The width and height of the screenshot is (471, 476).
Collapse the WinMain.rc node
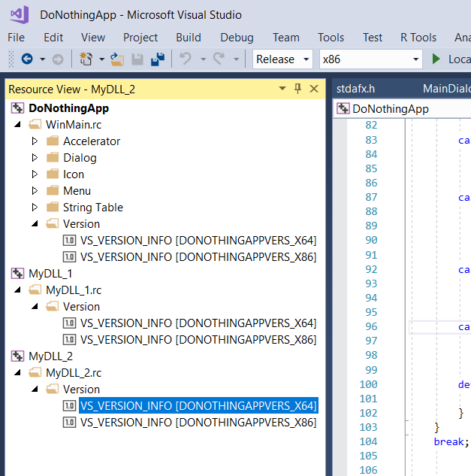(17, 124)
